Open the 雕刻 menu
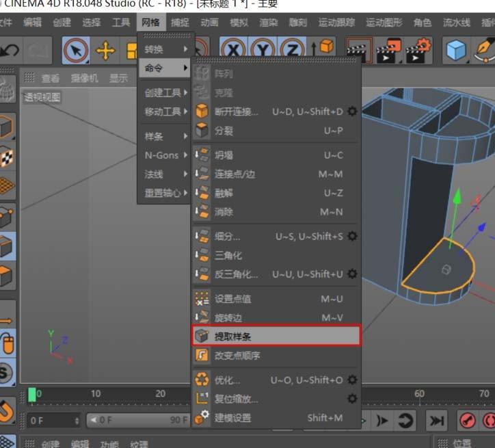495x448 pixels. (x=298, y=22)
